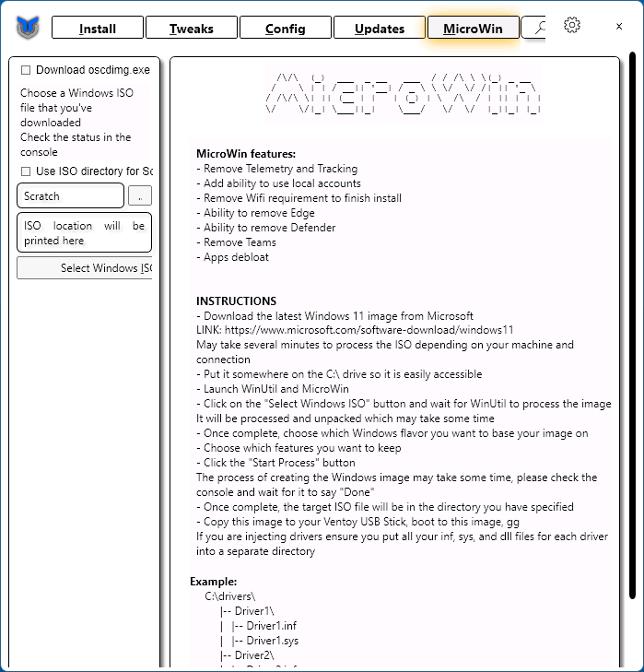Open settings via the gear icon

(571, 25)
